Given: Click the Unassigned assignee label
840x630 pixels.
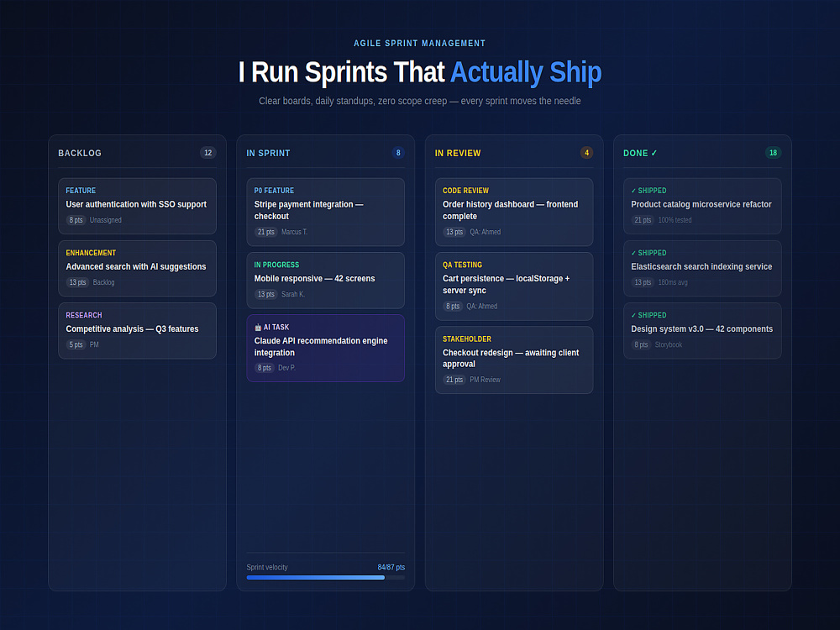Looking at the screenshot, I should (106, 220).
